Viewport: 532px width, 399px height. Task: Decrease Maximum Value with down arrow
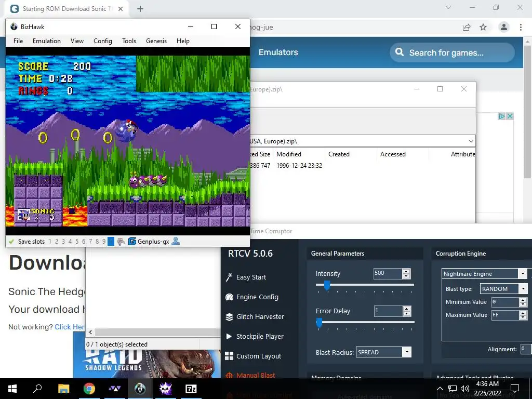523,317
